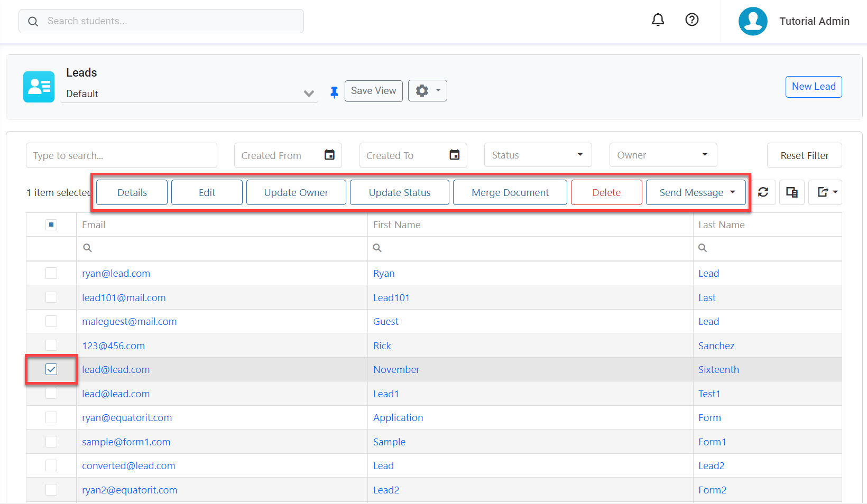Check the ryan@equatorit.com row checkbox
Screen dimensions: 867x504
(x=51, y=417)
